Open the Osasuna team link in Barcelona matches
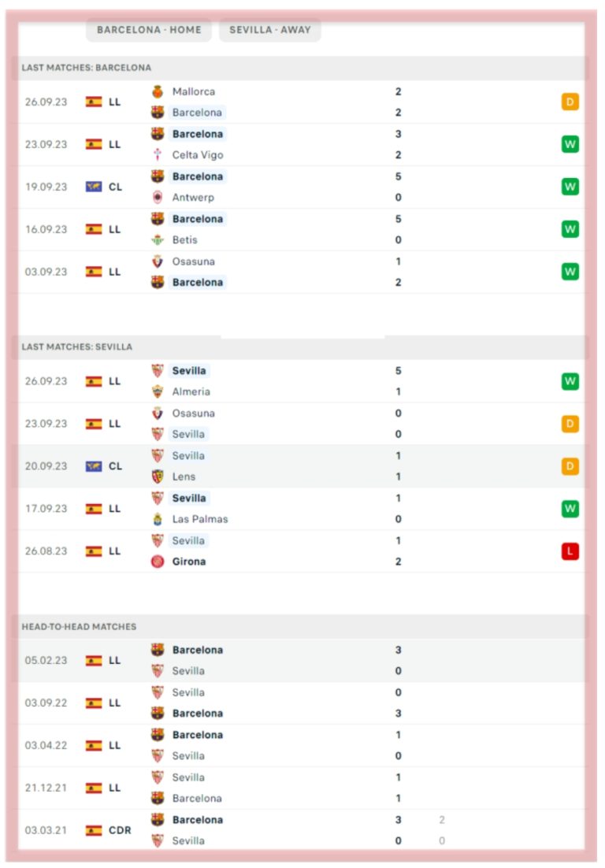The height and width of the screenshot is (868, 605). pos(193,262)
